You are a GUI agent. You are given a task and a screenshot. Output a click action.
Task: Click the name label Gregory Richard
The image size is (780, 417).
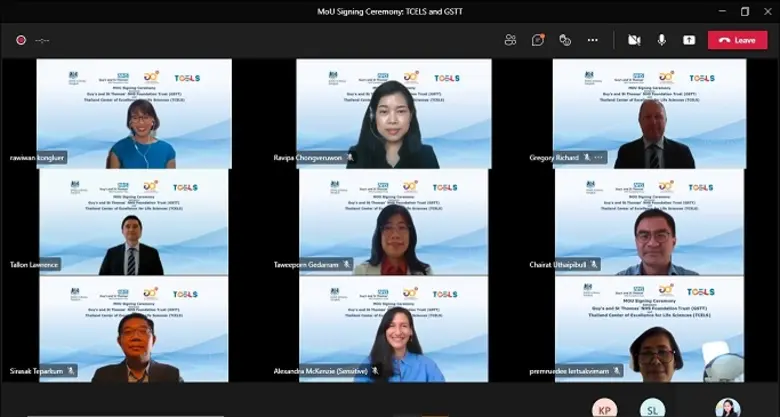point(554,158)
